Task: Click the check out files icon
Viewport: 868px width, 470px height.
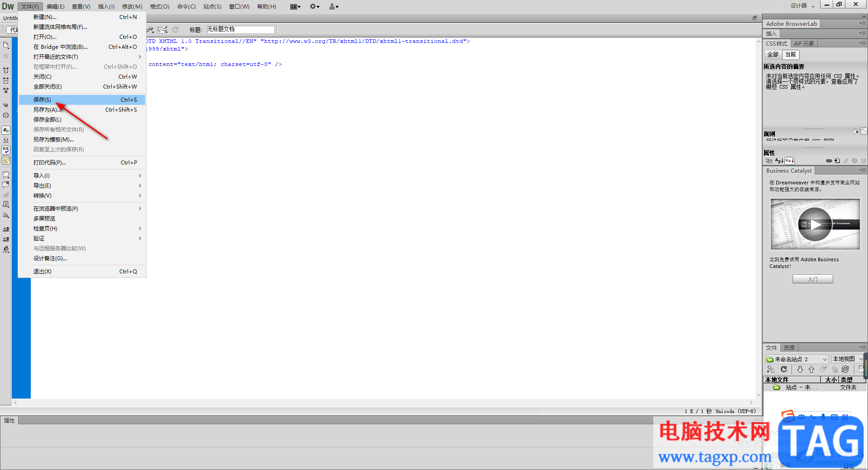Action: coord(823,370)
